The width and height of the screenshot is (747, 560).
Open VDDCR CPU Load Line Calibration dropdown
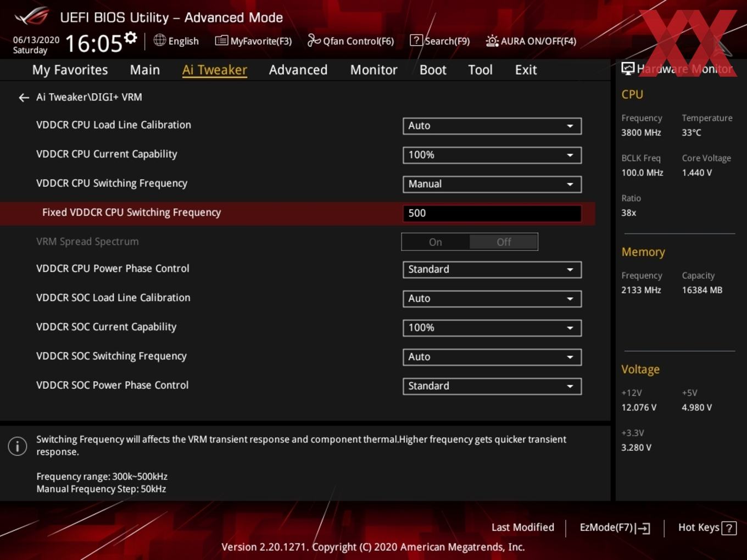coord(492,126)
